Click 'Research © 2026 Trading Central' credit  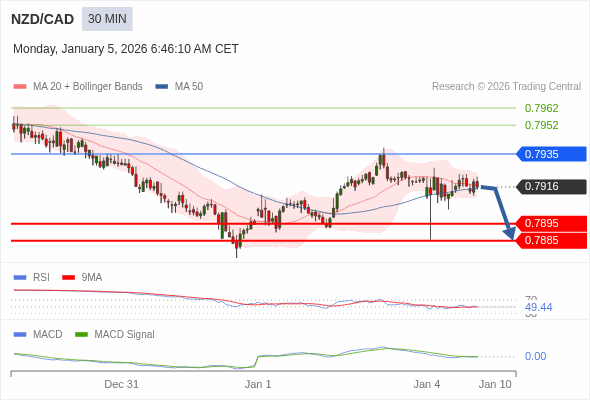coord(506,87)
